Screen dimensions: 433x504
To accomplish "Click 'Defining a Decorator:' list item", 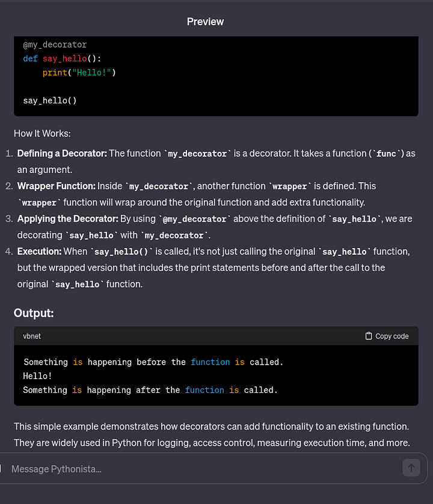I will pyautogui.click(x=62, y=153).
